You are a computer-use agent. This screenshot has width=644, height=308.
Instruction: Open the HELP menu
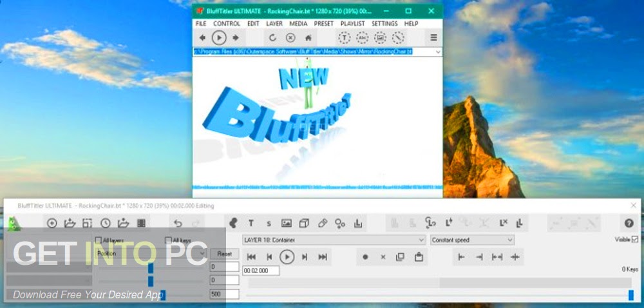(x=411, y=23)
